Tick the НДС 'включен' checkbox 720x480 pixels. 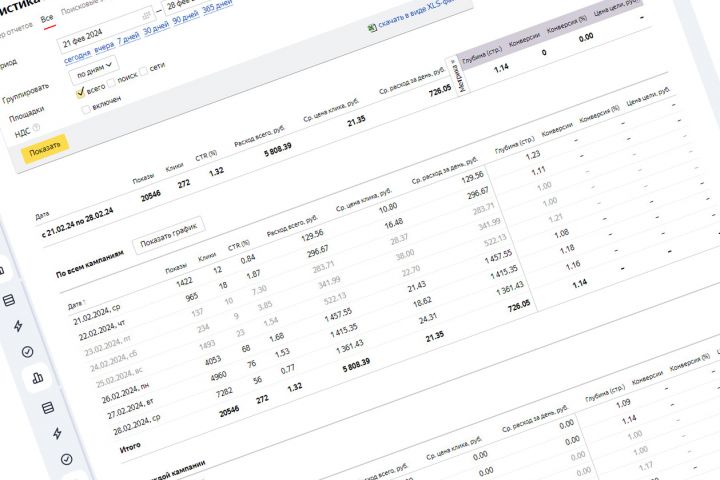click(x=85, y=110)
